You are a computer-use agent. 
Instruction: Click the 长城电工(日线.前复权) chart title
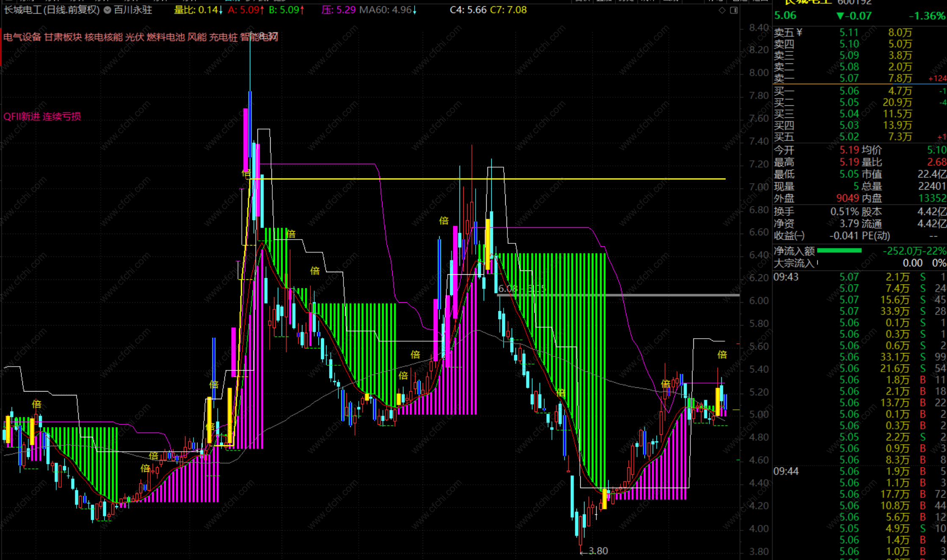(x=52, y=10)
